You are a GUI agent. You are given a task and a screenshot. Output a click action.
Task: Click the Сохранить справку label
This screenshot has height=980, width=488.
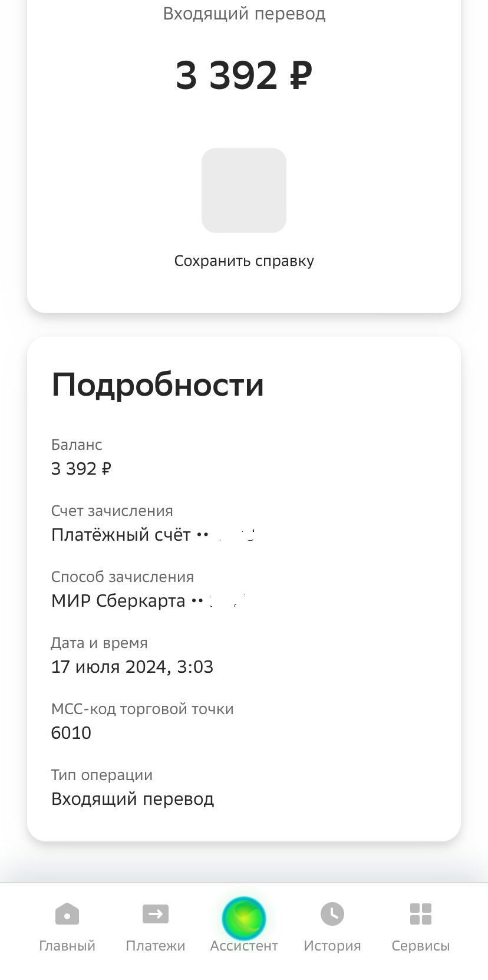tap(244, 261)
